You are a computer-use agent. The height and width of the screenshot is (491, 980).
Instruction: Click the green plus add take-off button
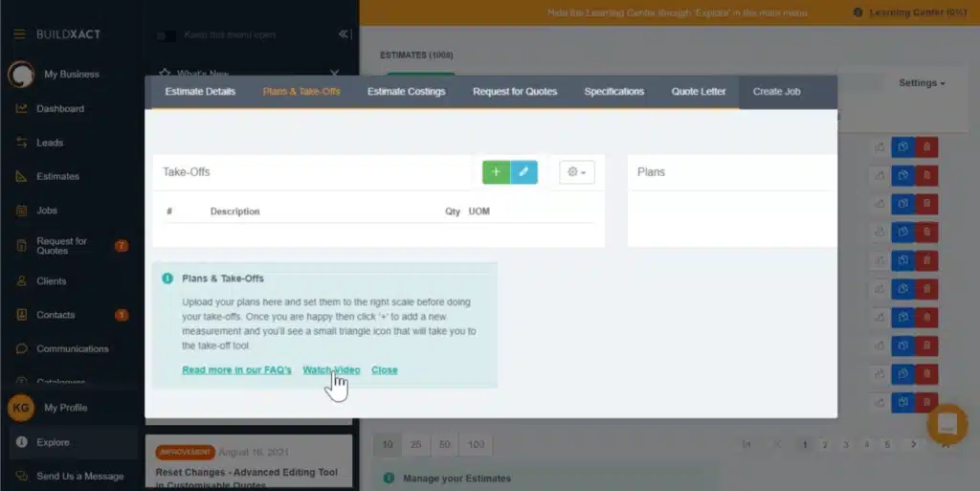click(496, 172)
